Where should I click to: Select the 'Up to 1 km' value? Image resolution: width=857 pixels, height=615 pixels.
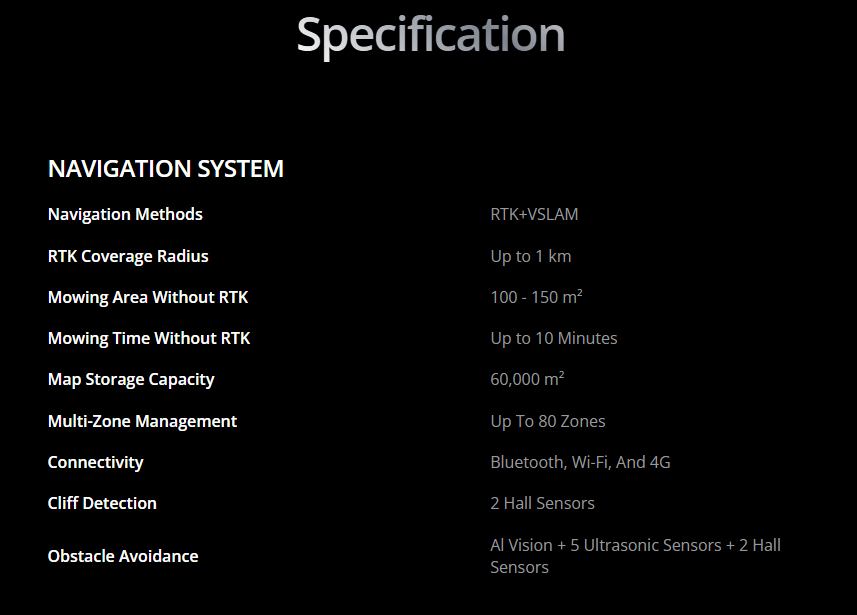(x=530, y=256)
